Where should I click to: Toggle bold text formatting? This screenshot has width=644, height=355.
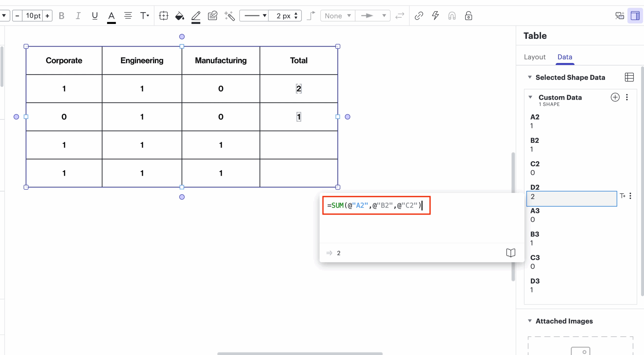pyautogui.click(x=61, y=16)
